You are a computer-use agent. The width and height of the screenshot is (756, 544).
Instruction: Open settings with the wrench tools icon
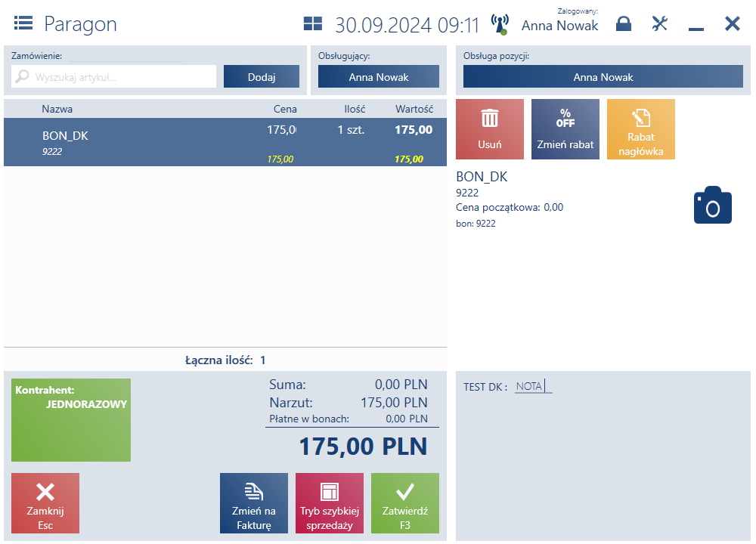(659, 23)
